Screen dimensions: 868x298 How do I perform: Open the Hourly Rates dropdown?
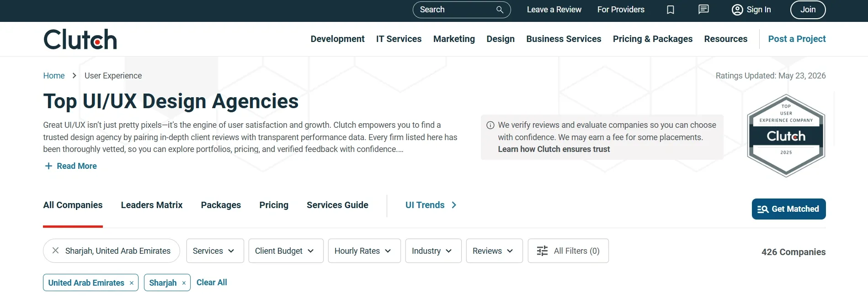click(x=364, y=251)
